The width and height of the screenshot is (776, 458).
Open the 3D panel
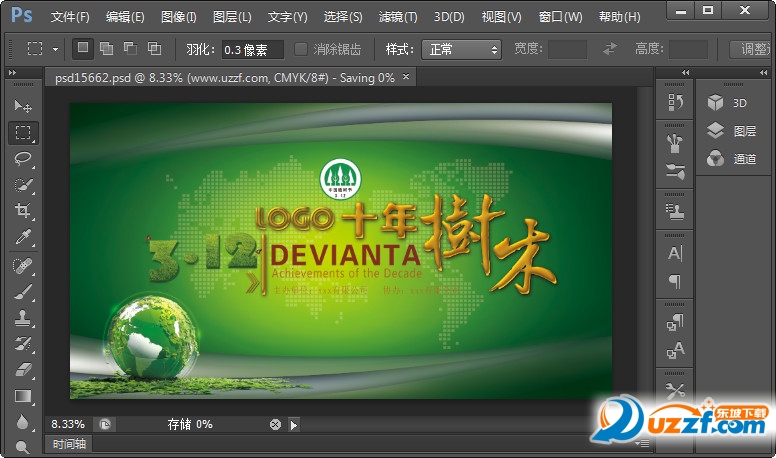point(728,103)
